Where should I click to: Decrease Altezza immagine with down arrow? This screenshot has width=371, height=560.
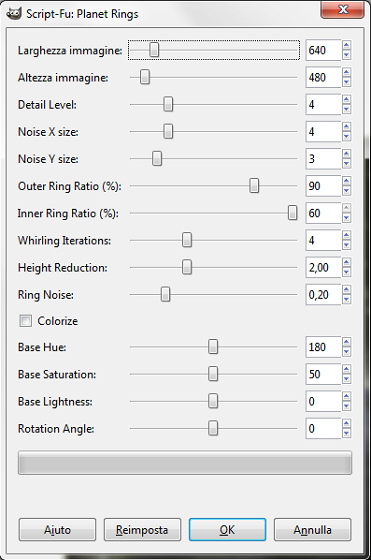pos(346,82)
